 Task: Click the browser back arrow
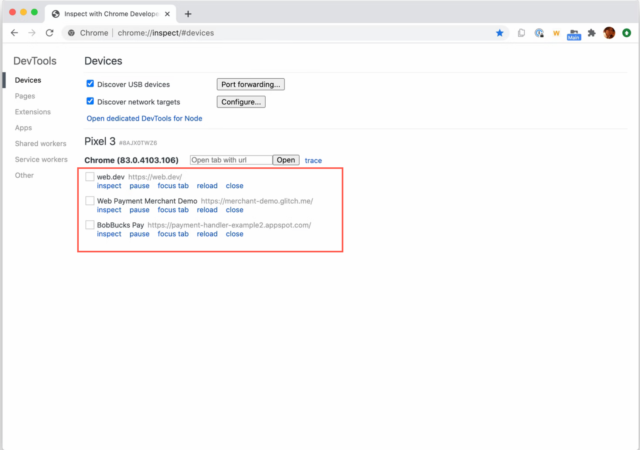coord(11,33)
